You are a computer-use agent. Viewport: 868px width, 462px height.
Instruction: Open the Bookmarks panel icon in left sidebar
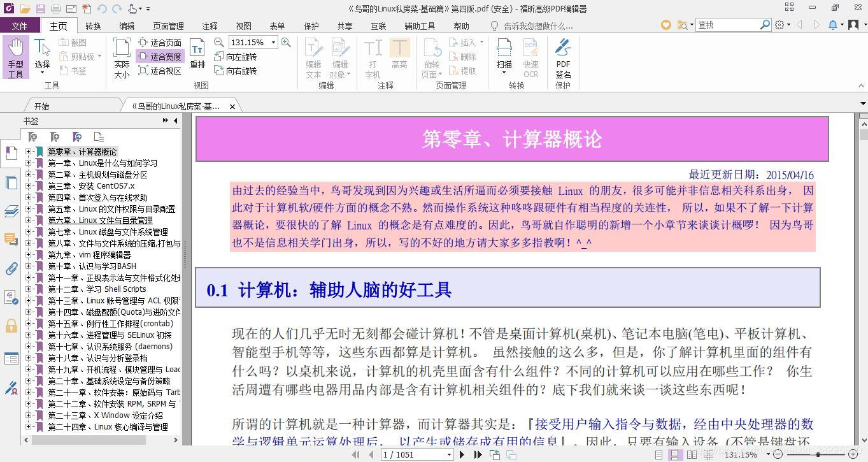(11, 153)
